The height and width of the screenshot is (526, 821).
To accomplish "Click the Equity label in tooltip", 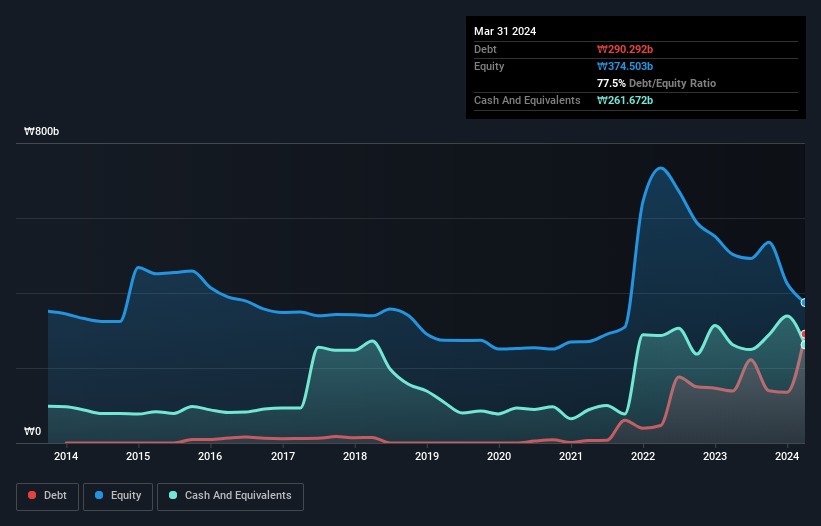I will click(489, 66).
